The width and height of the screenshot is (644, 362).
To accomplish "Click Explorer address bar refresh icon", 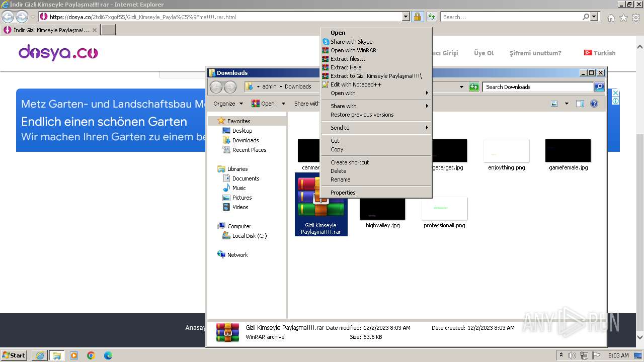I will [474, 87].
